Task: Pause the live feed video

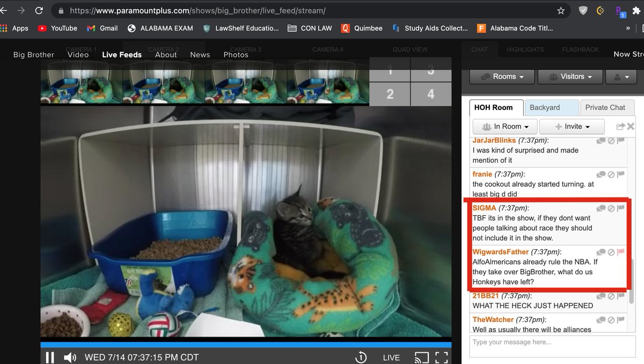Action: [50, 358]
